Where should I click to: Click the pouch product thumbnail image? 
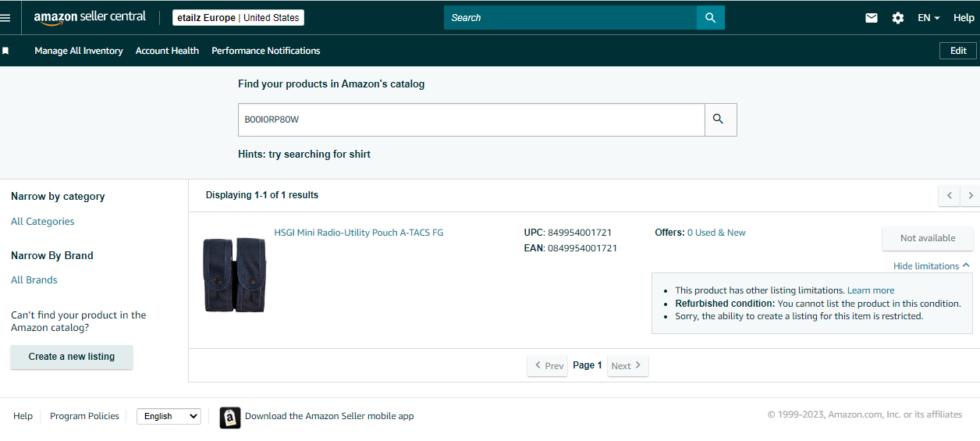(234, 275)
